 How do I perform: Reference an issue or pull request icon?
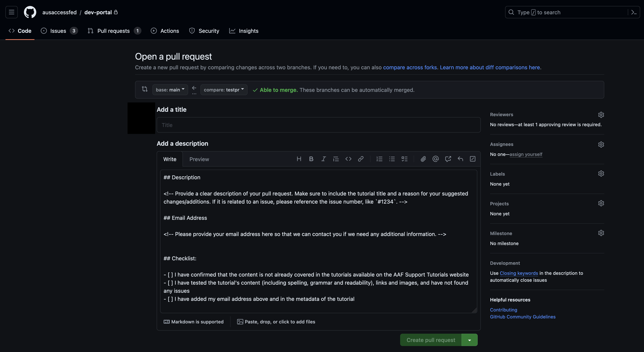pos(448,159)
